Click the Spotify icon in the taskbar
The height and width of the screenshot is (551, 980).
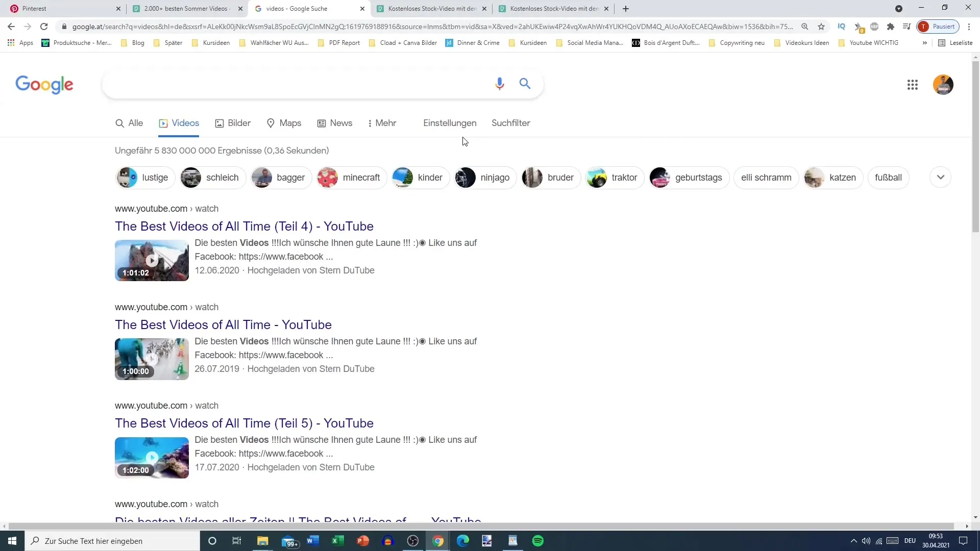[x=538, y=541]
